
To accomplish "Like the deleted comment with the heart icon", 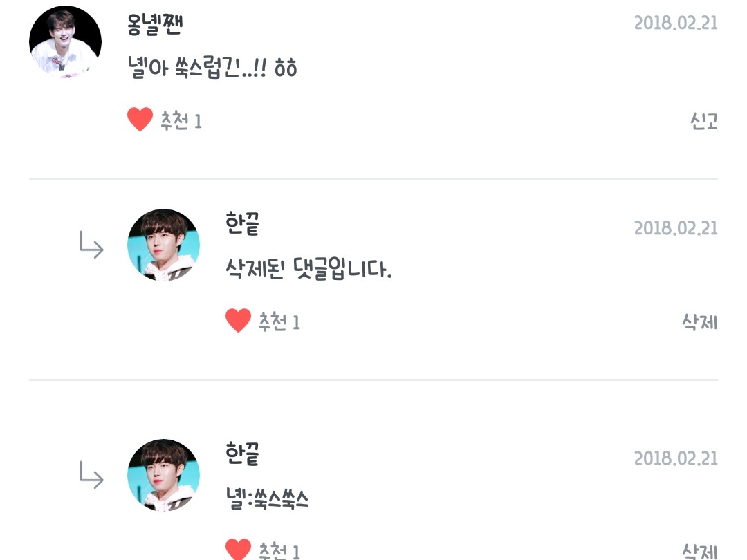I will click(x=238, y=320).
